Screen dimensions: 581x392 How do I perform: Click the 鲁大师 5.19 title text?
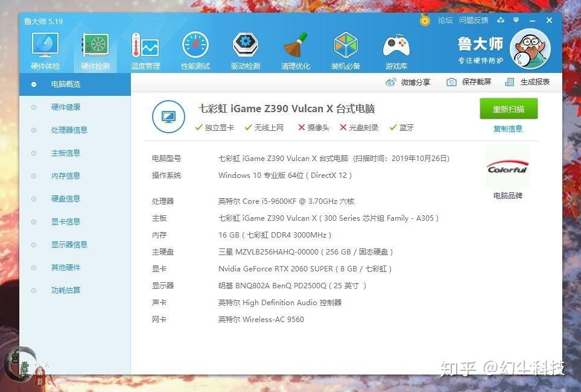click(x=43, y=22)
